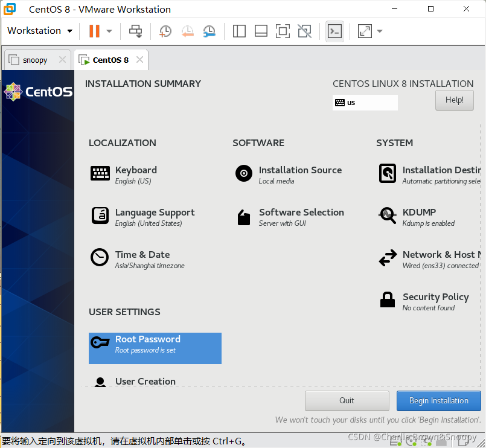The height and width of the screenshot is (448, 486).
Task: Click Begin Installation button
Action: click(438, 400)
